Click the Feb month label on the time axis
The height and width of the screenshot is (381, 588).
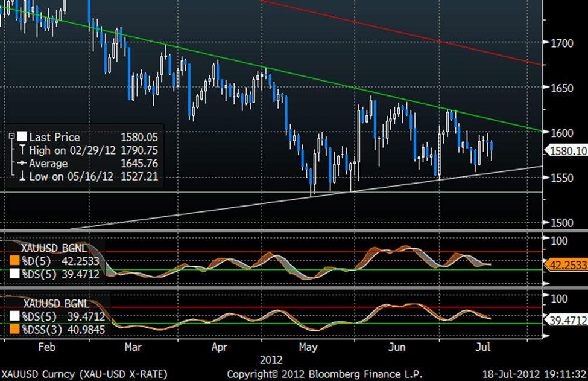[x=46, y=347]
